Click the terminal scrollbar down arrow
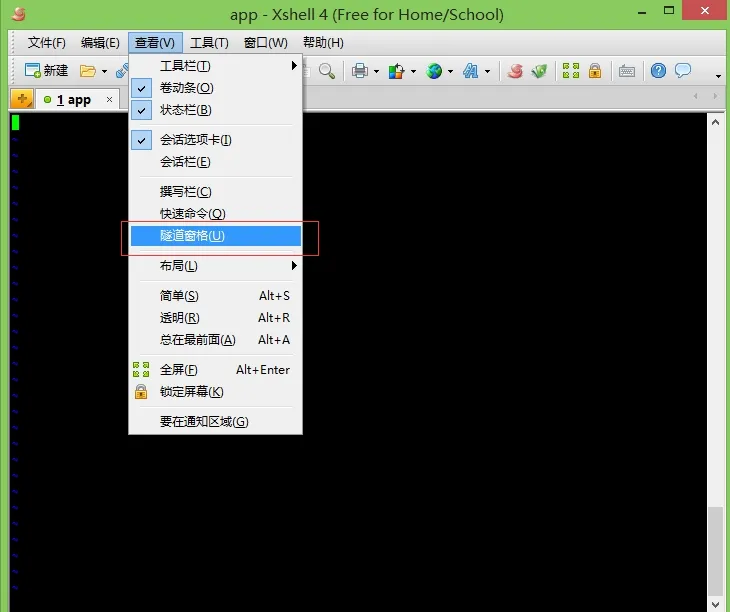This screenshot has height=612, width=730. 716,605
